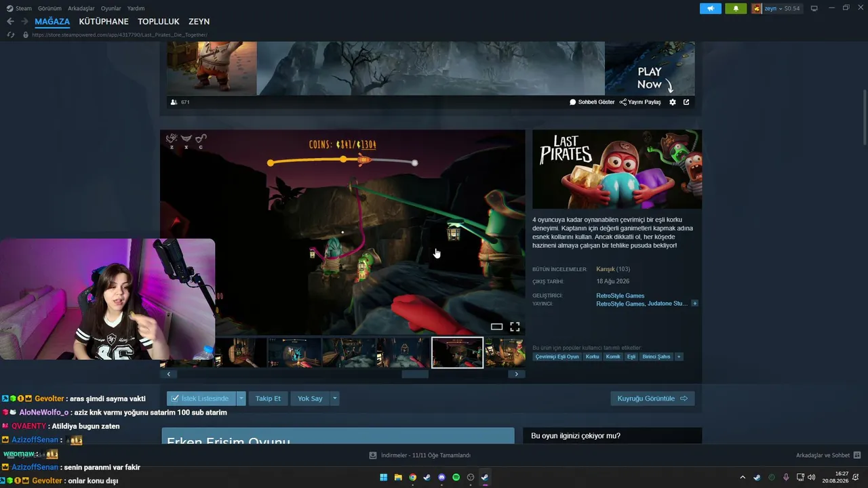Open volume control in system tray
The image size is (868, 488).
812,477
